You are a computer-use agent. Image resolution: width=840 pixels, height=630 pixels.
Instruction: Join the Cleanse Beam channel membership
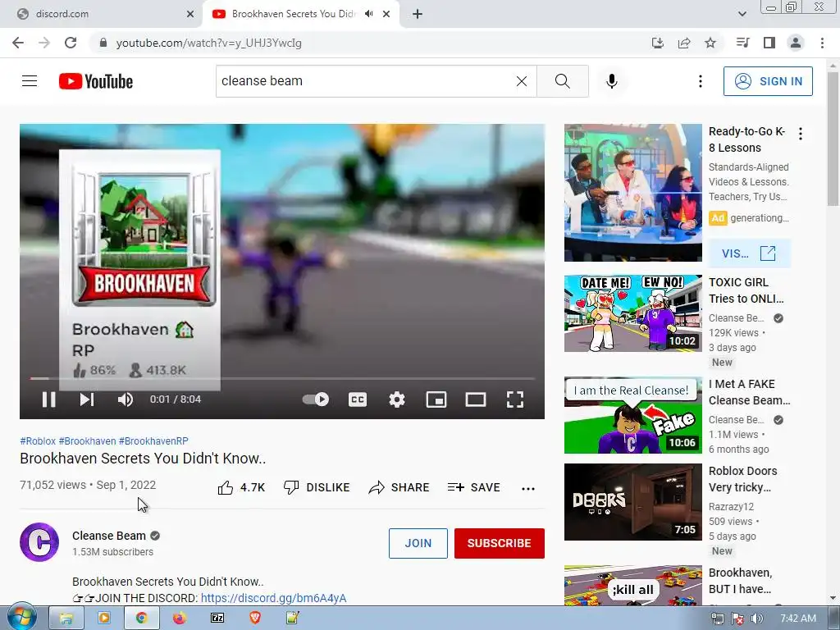point(418,543)
